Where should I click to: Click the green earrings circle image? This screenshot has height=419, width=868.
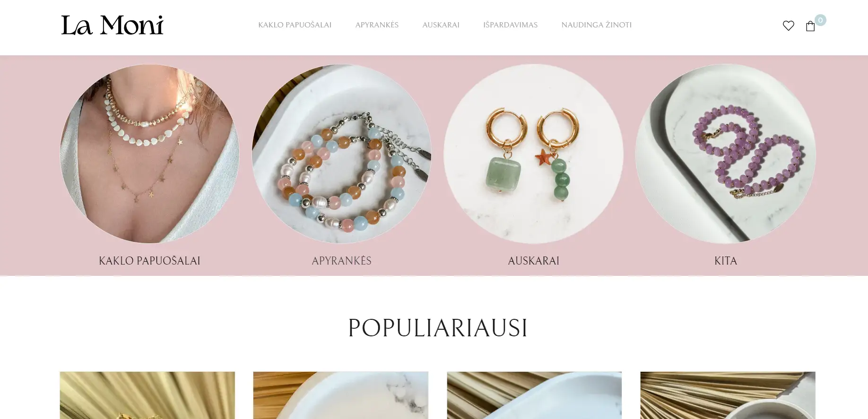tap(533, 154)
